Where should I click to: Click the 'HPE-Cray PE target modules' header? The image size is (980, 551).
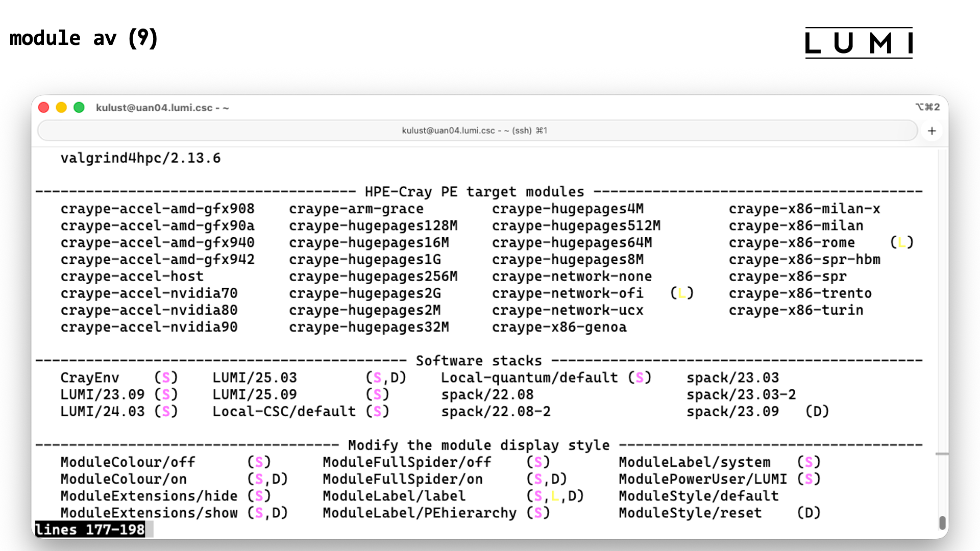(474, 192)
